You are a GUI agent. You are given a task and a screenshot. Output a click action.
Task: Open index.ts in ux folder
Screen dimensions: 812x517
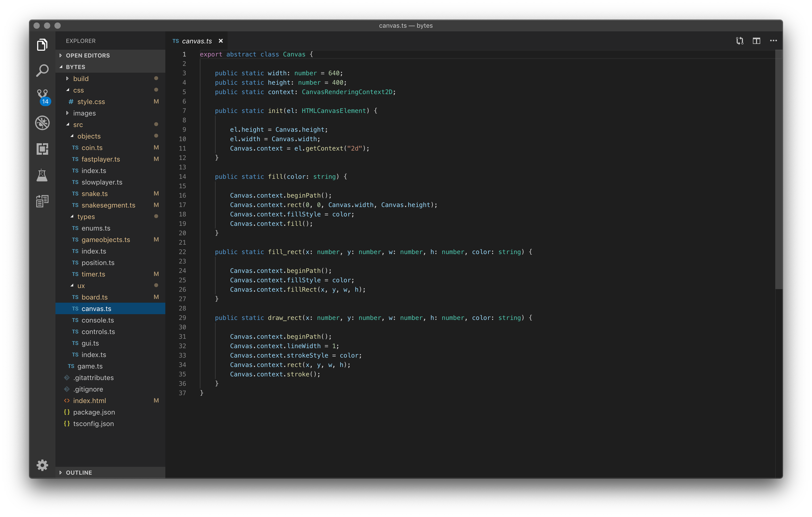coord(111,354)
